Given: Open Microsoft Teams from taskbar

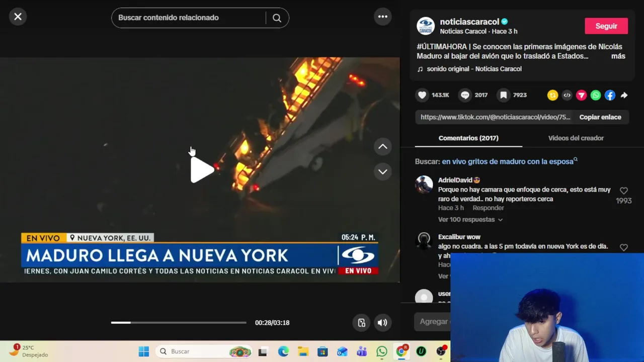Looking at the screenshot, I should coord(362,351).
